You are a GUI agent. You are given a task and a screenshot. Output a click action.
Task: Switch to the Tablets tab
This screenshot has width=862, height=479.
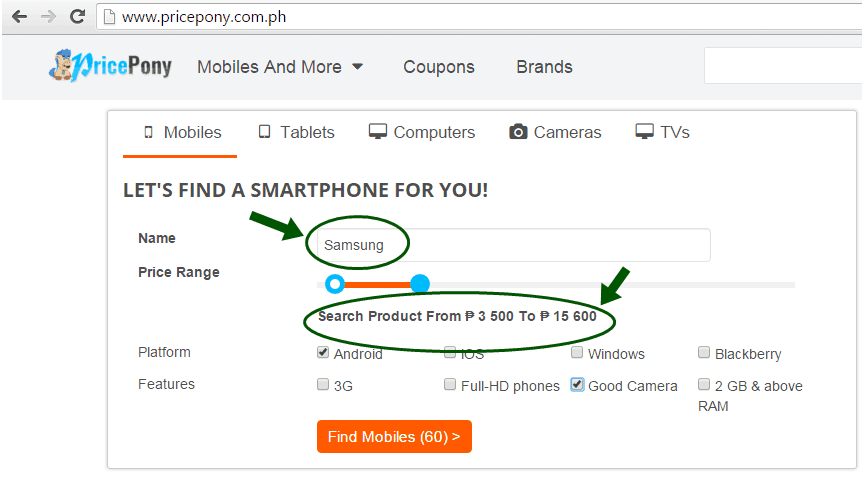(296, 133)
